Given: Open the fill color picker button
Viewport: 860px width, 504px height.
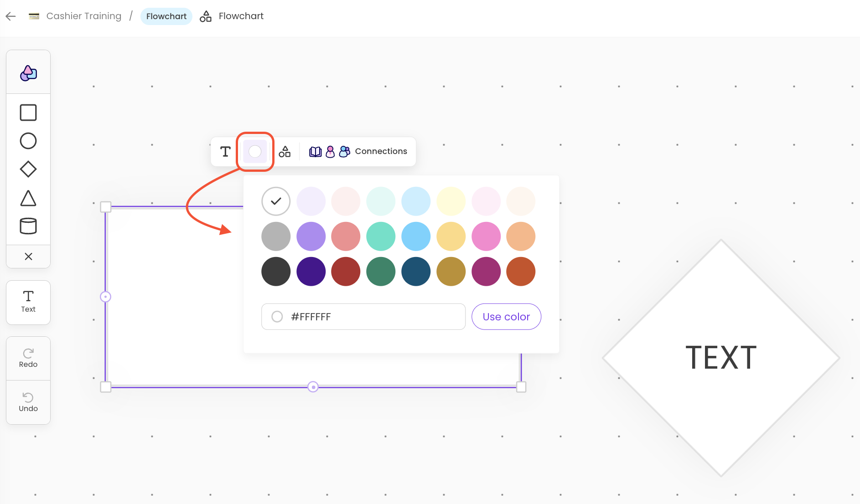Looking at the screenshot, I should click(255, 151).
